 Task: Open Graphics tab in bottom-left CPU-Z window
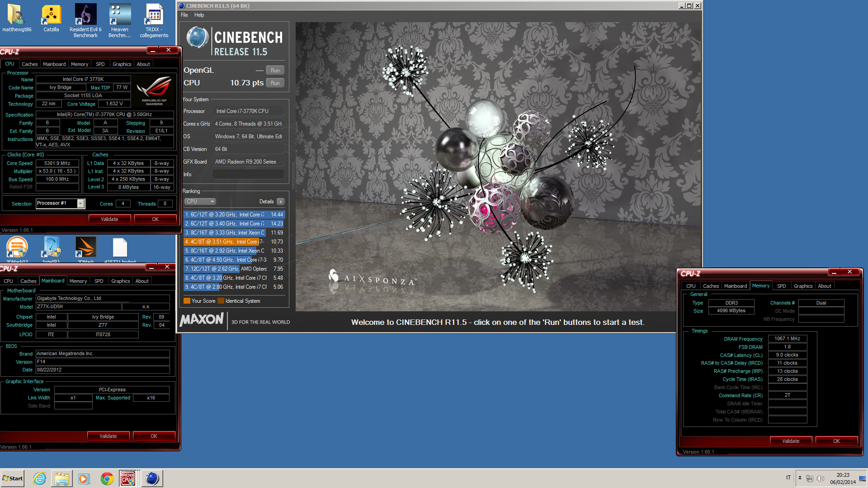120,281
